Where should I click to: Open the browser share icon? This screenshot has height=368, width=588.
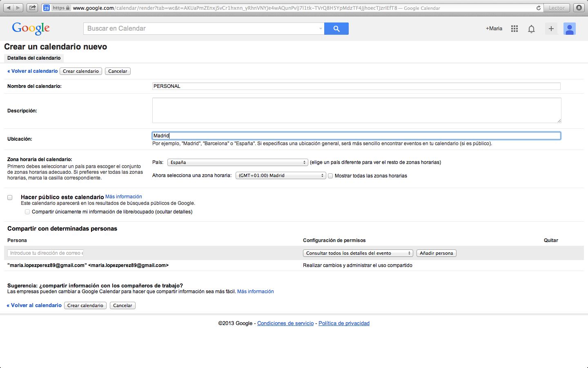pos(32,8)
